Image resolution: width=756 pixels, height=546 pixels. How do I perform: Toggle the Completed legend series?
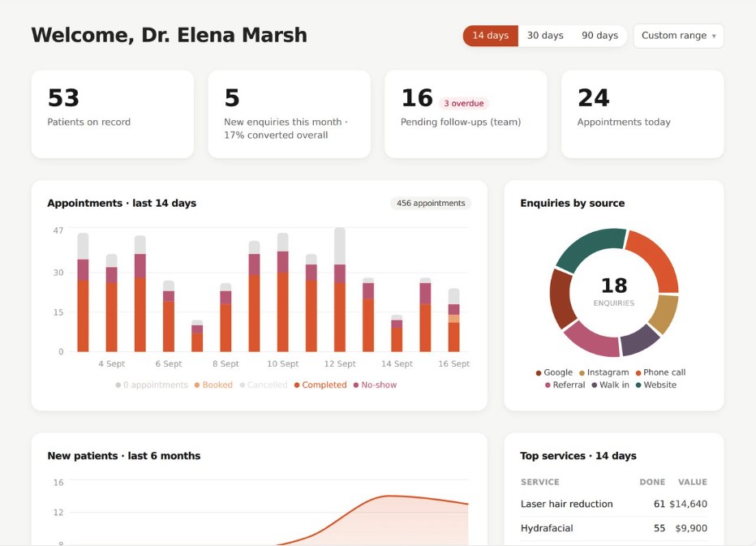pos(320,385)
